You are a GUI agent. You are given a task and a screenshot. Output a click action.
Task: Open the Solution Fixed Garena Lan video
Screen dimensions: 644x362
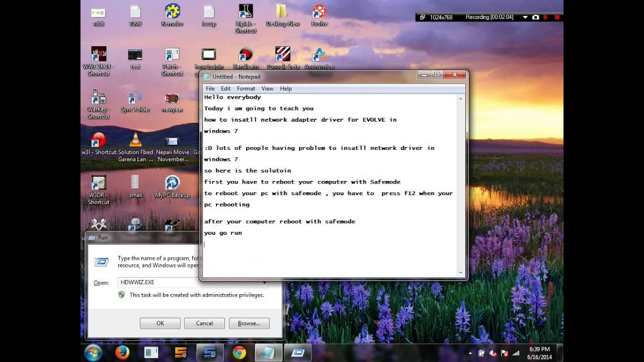[135, 147]
